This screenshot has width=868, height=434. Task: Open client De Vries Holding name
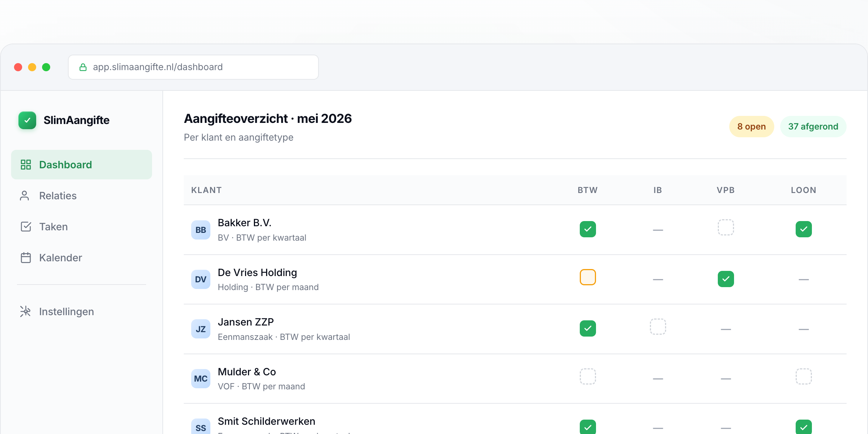coord(258,273)
